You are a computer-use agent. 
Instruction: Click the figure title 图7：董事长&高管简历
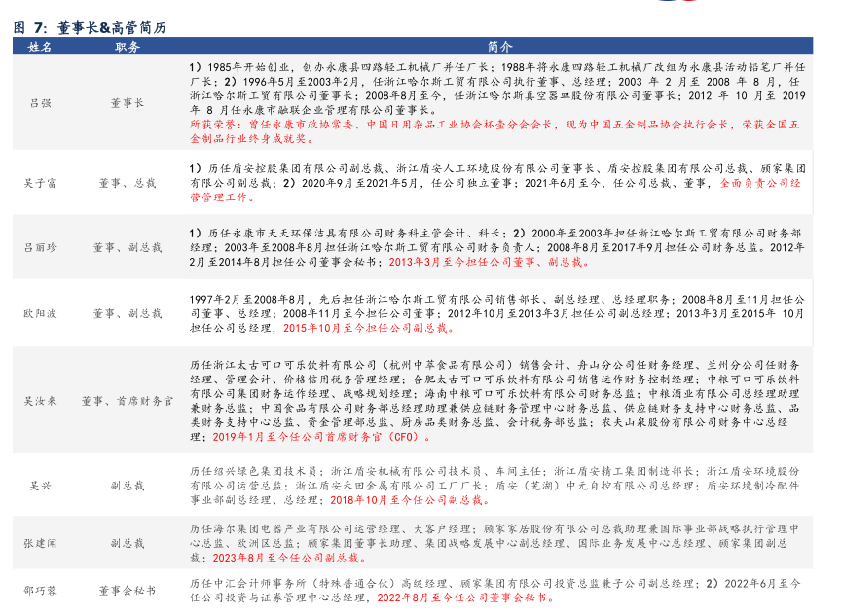click(x=89, y=27)
